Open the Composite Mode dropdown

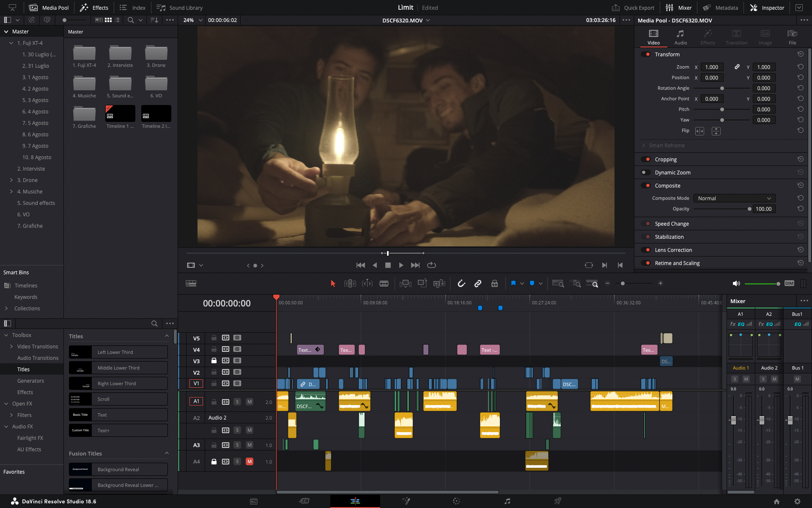pos(734,199)
